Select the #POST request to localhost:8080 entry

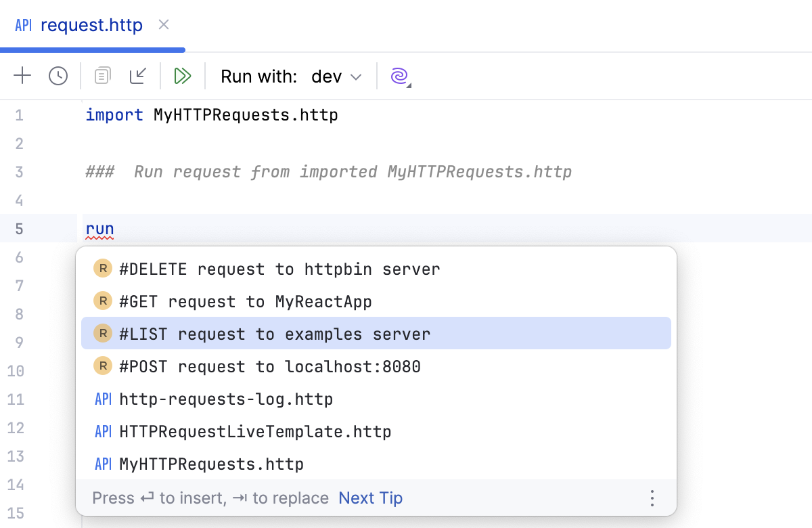[x=271, y=366]
